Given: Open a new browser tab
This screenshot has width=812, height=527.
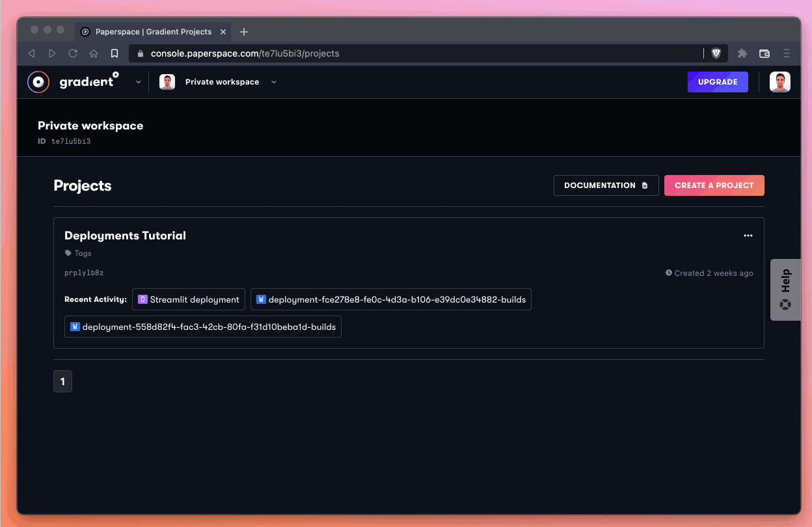Looking at the screenshot, I should tap(244, 31).
